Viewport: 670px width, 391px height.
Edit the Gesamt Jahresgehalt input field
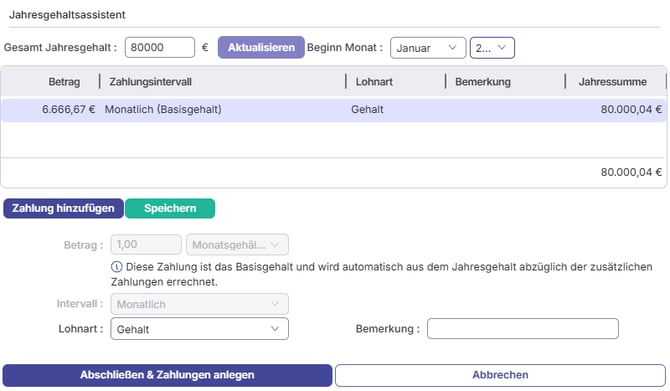point(160,47)
